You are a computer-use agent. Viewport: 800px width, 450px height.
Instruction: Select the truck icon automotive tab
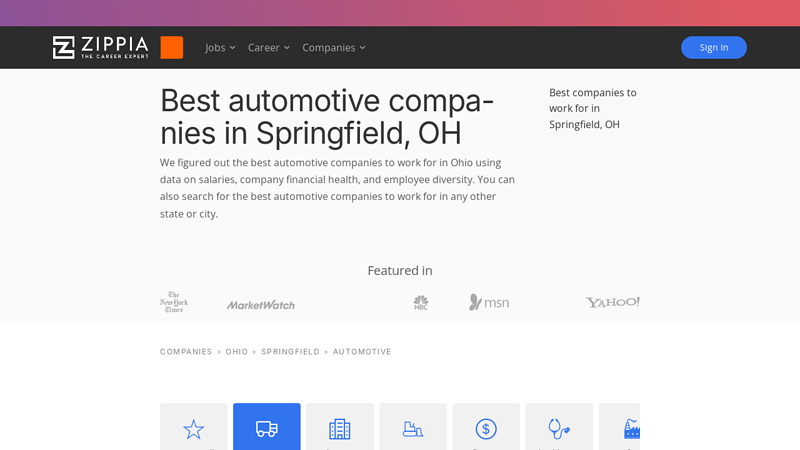[267, 427]
